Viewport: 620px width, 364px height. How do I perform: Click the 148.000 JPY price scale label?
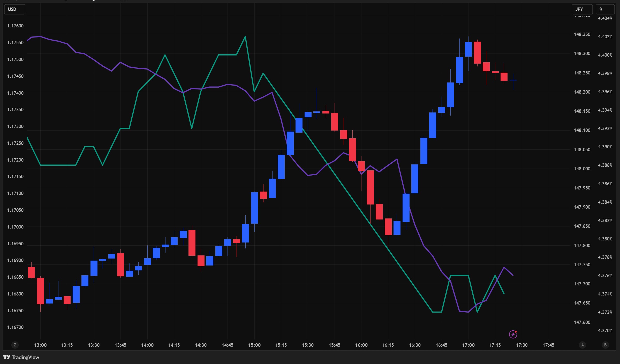click(x=582, y=169)
